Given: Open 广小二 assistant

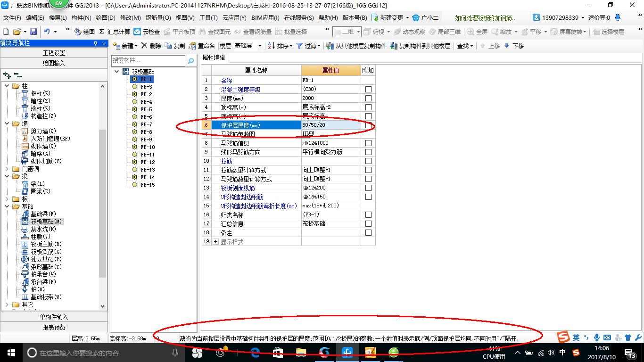Looking at the screenshot, I should [x=425, y=17].
